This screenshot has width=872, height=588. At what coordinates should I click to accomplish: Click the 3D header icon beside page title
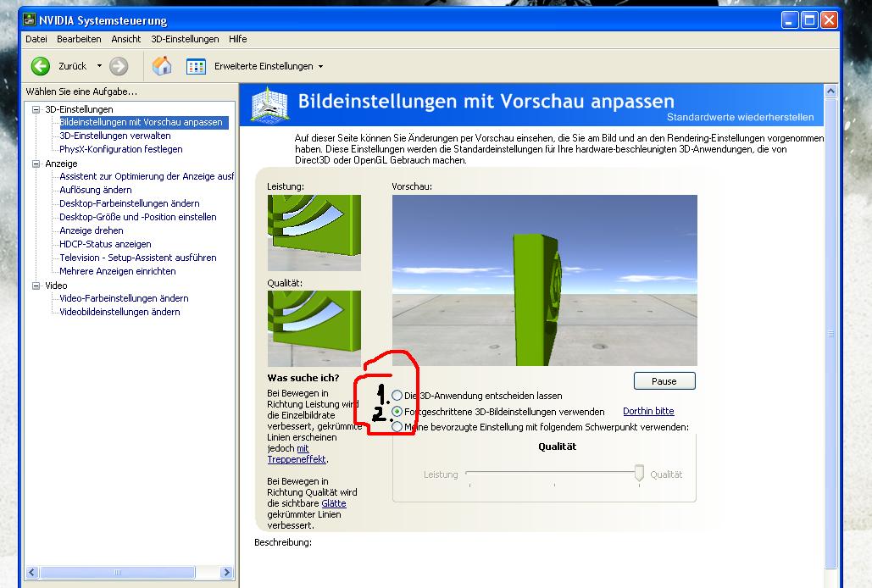273,104
